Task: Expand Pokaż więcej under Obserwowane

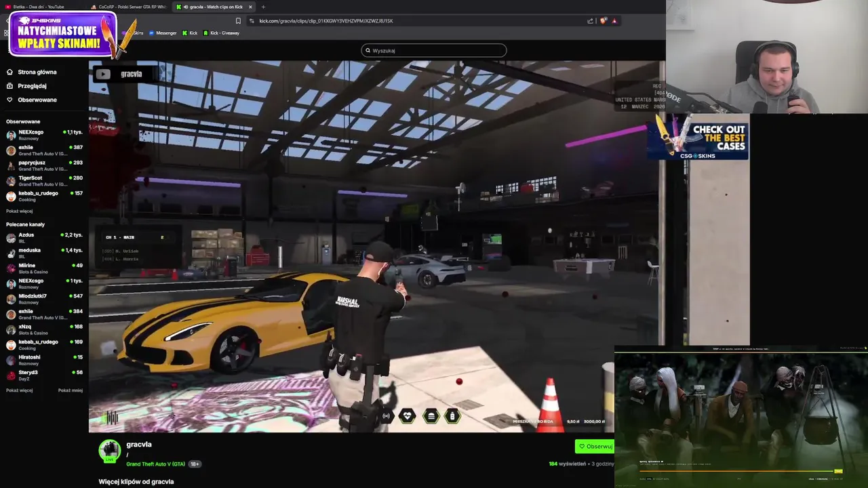Action: (x=19, y=211)
